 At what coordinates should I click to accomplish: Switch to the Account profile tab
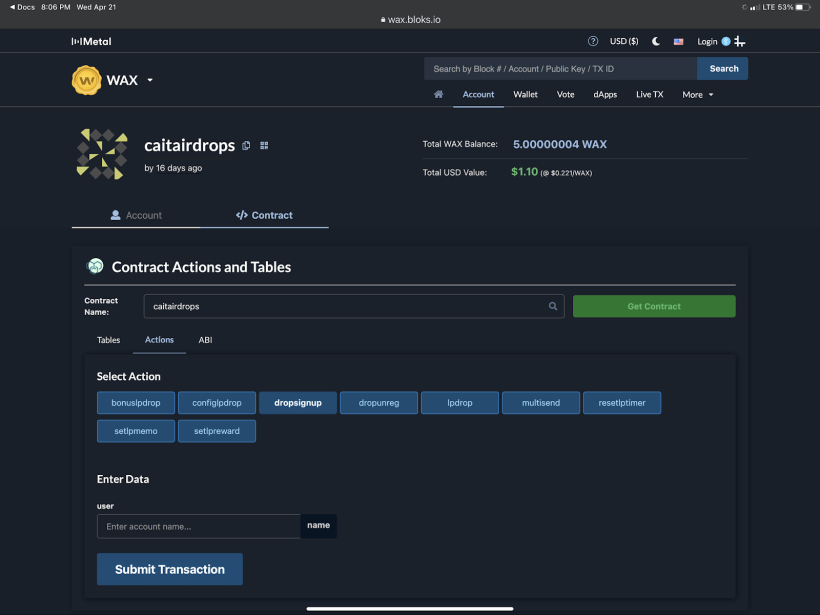pos(136,215)
